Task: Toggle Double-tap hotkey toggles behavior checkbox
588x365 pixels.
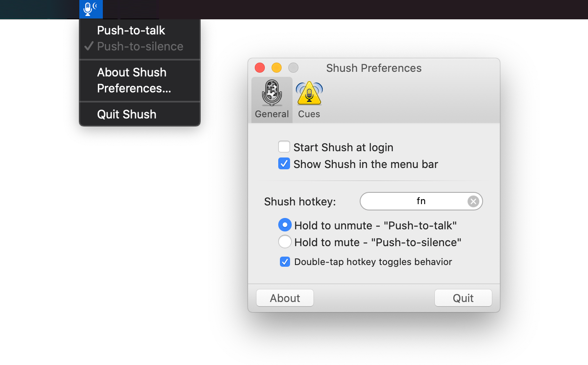Action: 285,262
